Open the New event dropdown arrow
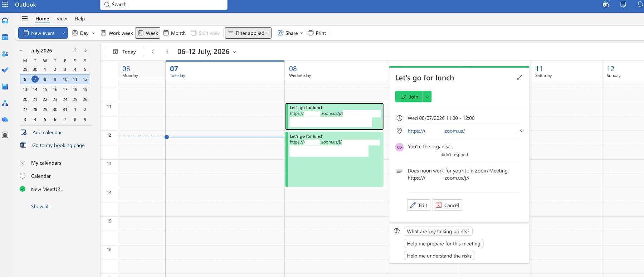This screenshot has height=277, width=644. pyautogui.click(x=63, y=33)
